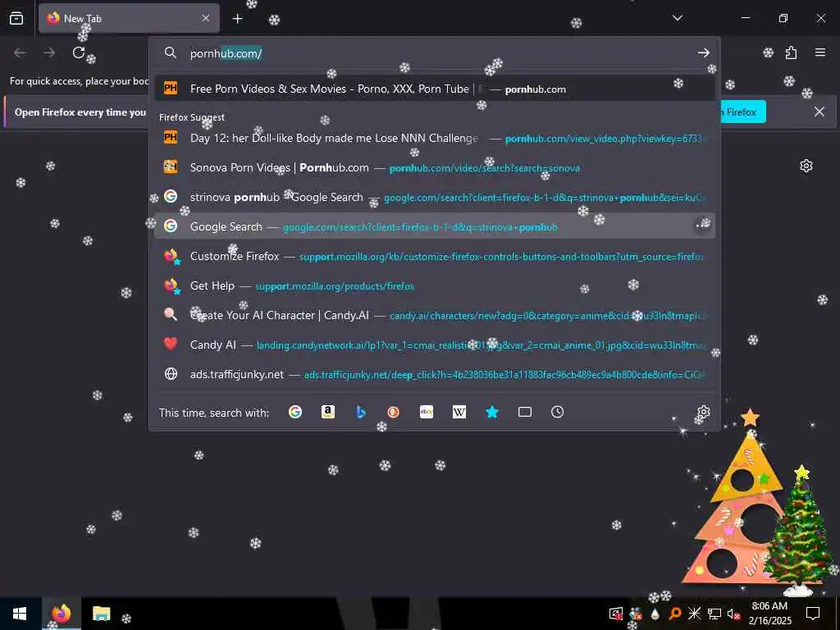Search within Bookmarks star icon

pyautogui.click(x=492, y=412)
